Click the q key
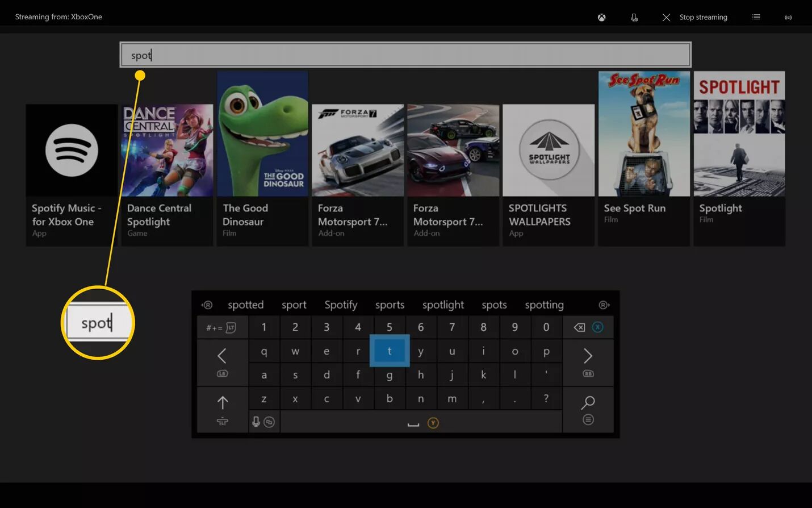The image size is (812, 508). 264,351
